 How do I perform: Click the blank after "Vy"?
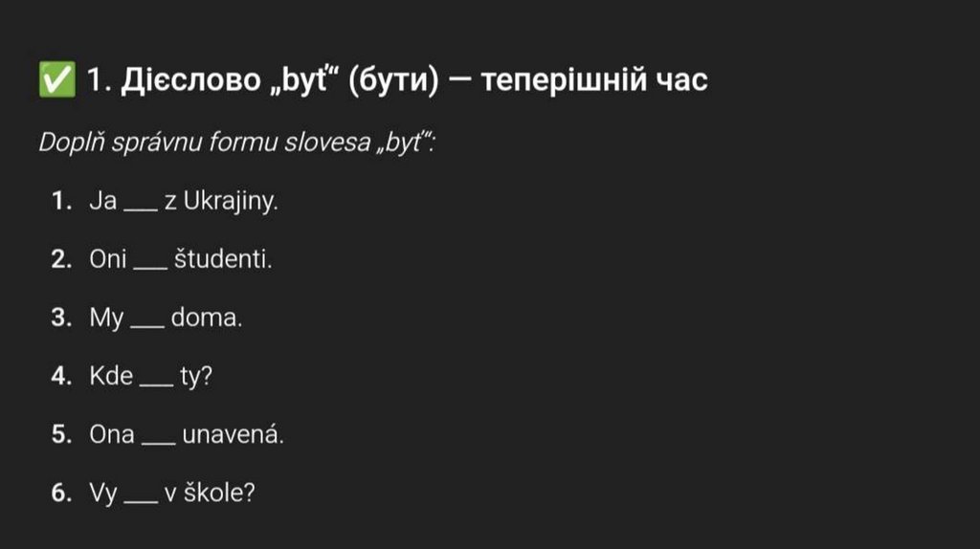140,496
